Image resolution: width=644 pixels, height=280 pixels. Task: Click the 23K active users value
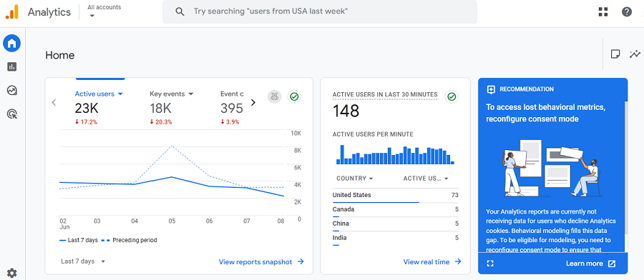coord(87,109)
